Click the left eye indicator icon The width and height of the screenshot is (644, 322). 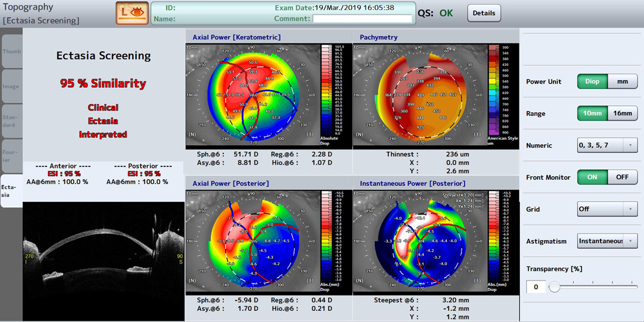tap(132, 13)
